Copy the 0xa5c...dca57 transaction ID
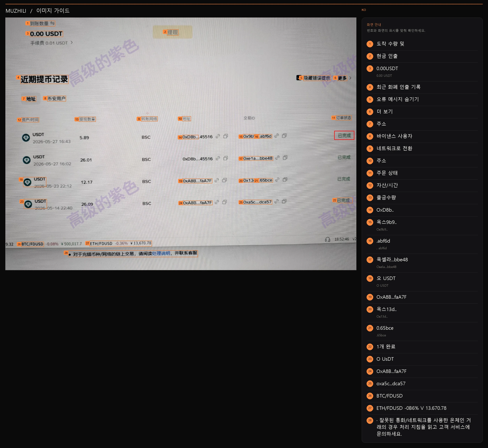488x448 pixels. (284, 201)
